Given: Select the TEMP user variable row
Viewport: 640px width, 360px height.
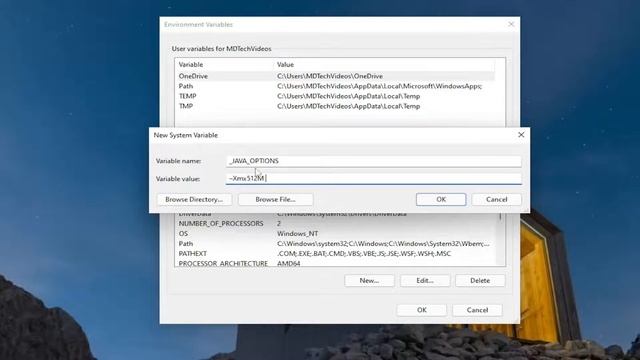Looking at the screenshot, I should (x=335, y=96).
